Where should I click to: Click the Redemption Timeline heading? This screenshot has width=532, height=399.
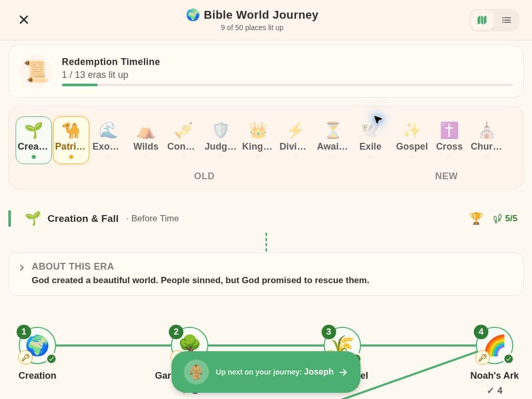click(111, 62)
